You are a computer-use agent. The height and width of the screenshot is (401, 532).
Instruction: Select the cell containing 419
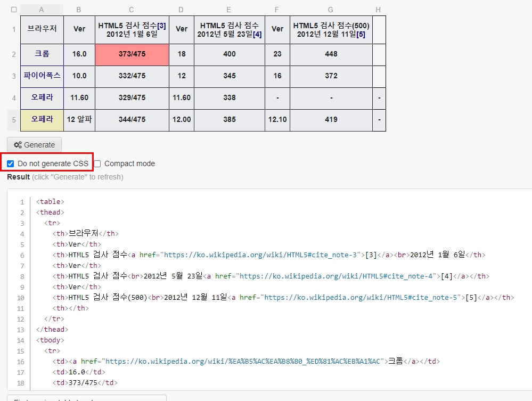pos(331,120)
